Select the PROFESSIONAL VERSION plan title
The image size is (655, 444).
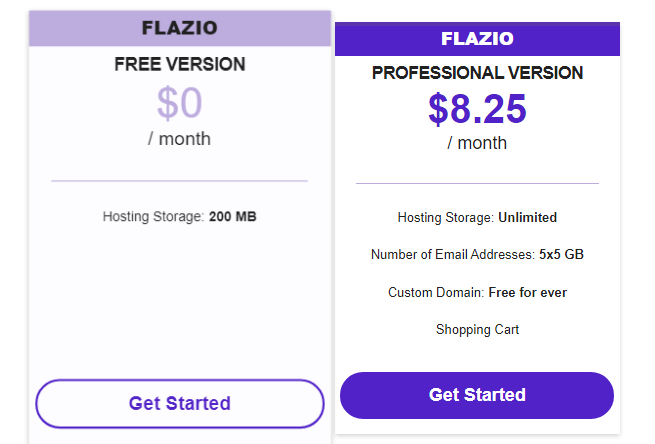(477, 73)
